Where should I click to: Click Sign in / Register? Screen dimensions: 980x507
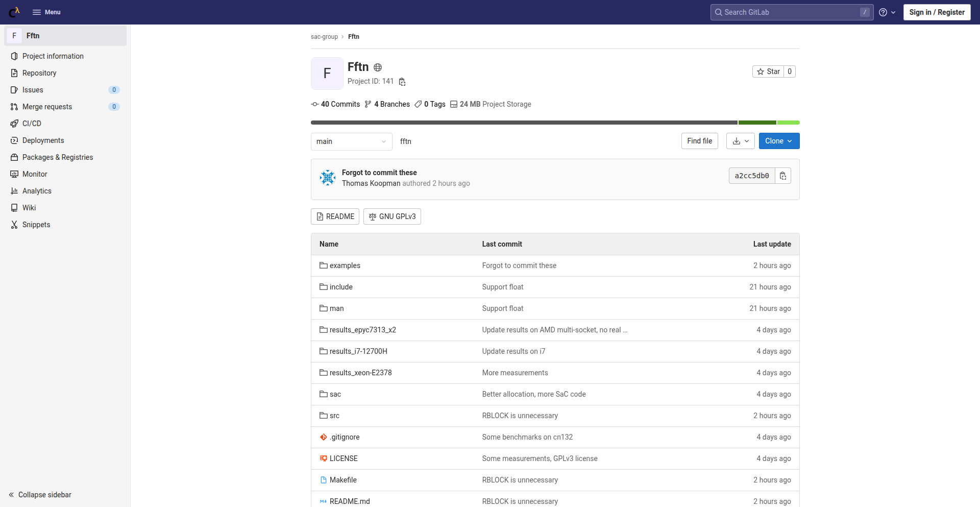pos(937,12)
